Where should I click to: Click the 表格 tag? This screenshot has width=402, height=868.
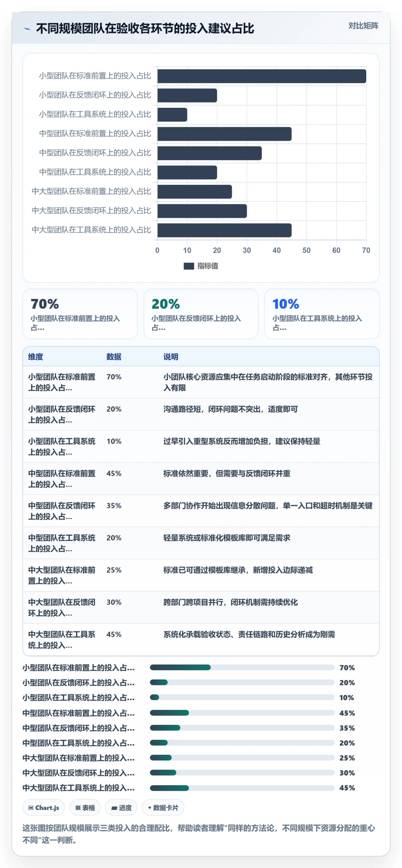tap(85, 808)
